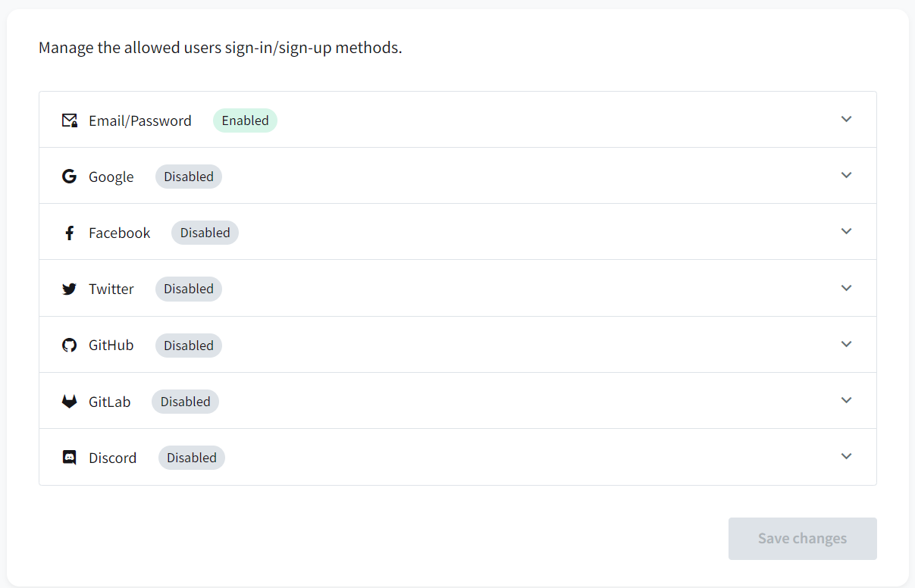Screen dimensions: 915x588
Task: Expand the Google sign-in settings chevron
Action: pyautogui.click(x=847, y=175)
